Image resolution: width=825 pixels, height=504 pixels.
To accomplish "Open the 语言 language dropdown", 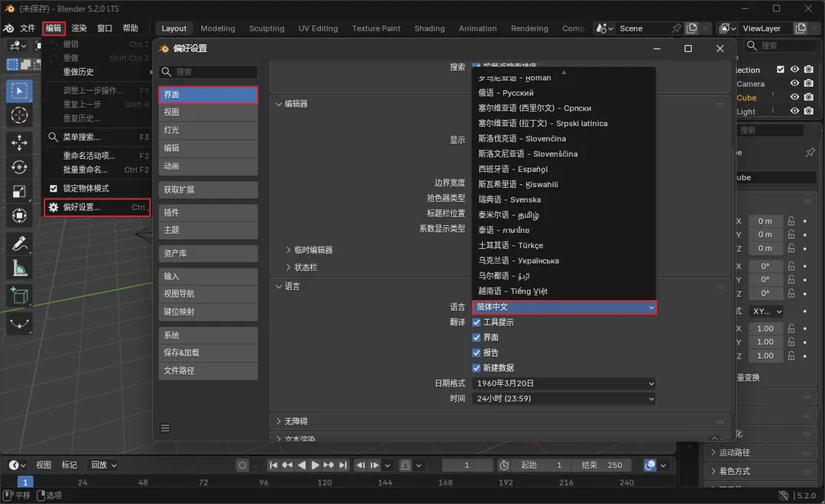I will (564, 307).
